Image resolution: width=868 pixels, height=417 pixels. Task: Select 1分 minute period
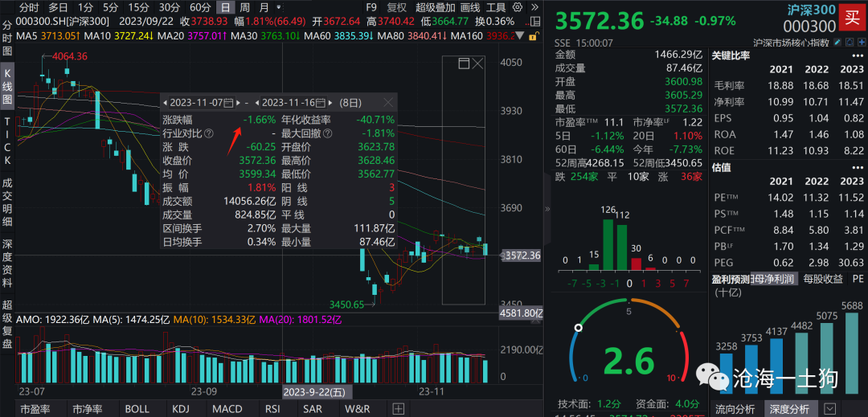pyautogui.click(x=86, y=7)
